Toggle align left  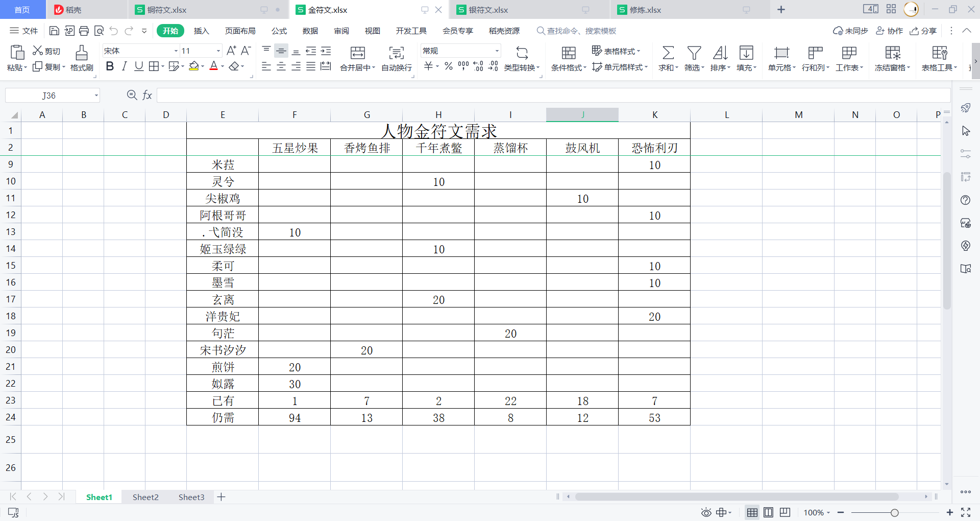(266, 66)
